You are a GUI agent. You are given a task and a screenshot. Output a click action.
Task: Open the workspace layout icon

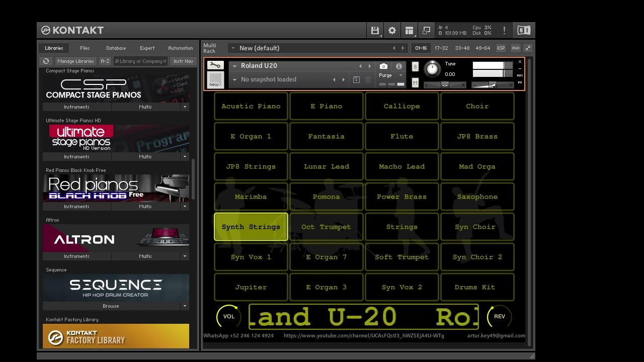[x=409, y=31]
